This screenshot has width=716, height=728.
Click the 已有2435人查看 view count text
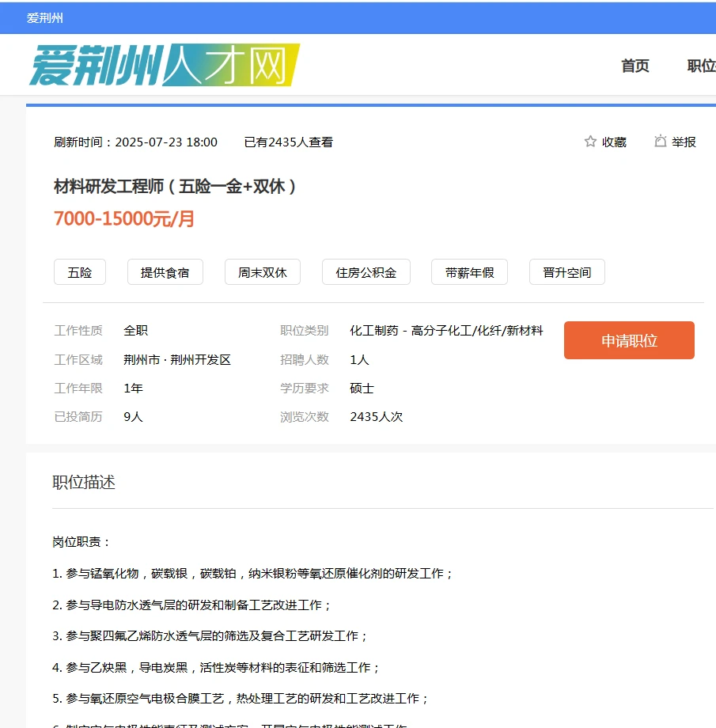[288, 142]
